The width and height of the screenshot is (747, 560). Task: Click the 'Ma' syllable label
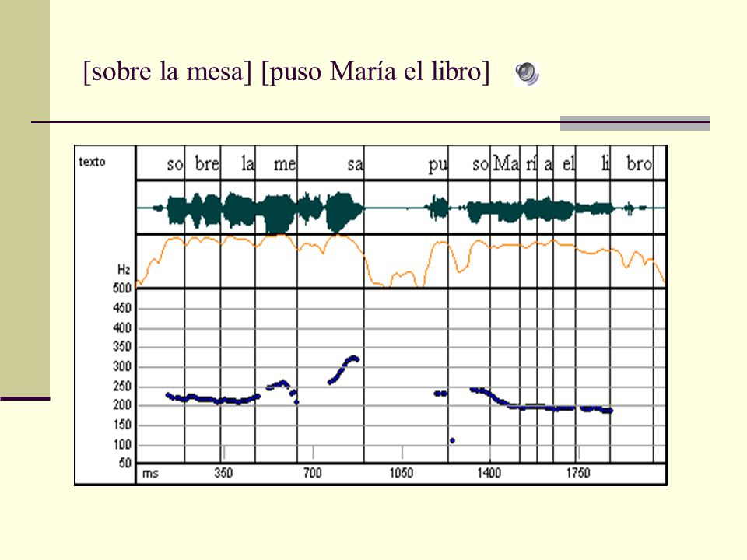(506, 163)
